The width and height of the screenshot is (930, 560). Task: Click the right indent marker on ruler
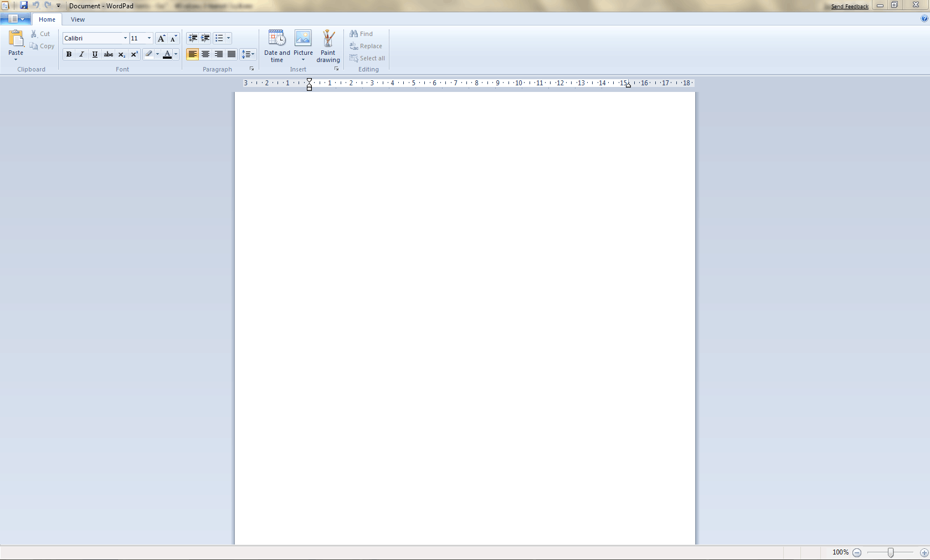pos(628,85)
